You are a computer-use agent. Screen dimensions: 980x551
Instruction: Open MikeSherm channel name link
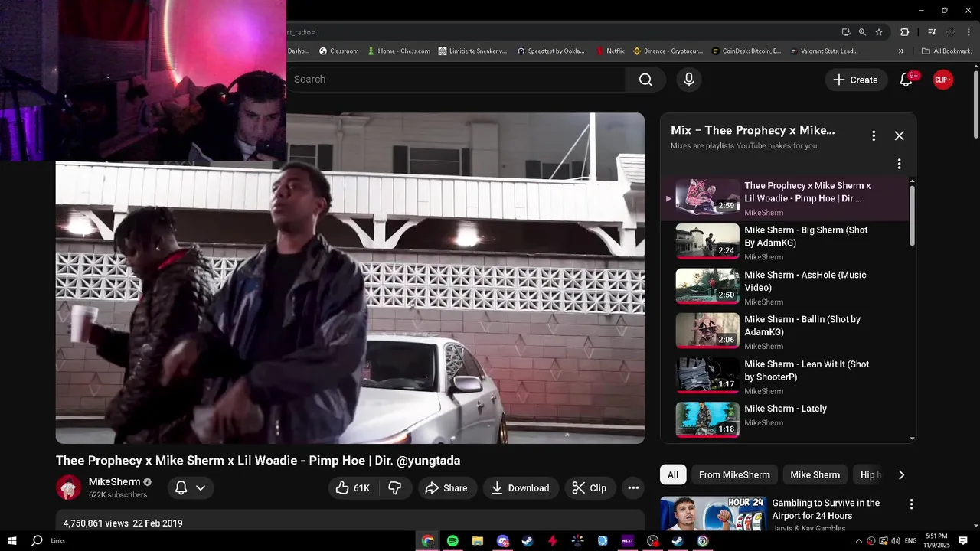(x=115, y=481)
